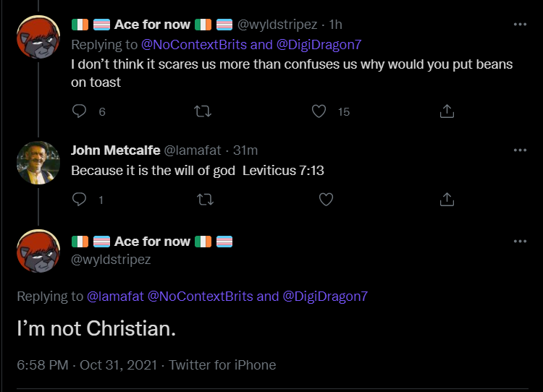Screen dimensions: 543x392
Task: Open @NoContextBrits mention in first reply
Action: pos(194,45)
